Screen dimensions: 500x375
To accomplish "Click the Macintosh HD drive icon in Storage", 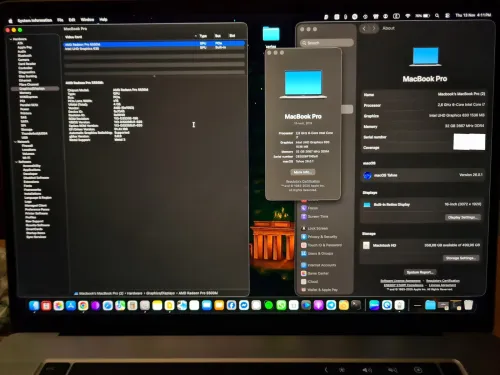I will point(366,245).
